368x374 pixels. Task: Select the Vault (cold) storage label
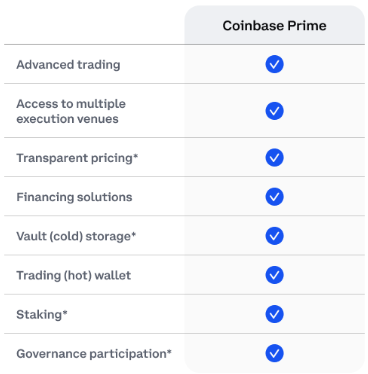76,236
